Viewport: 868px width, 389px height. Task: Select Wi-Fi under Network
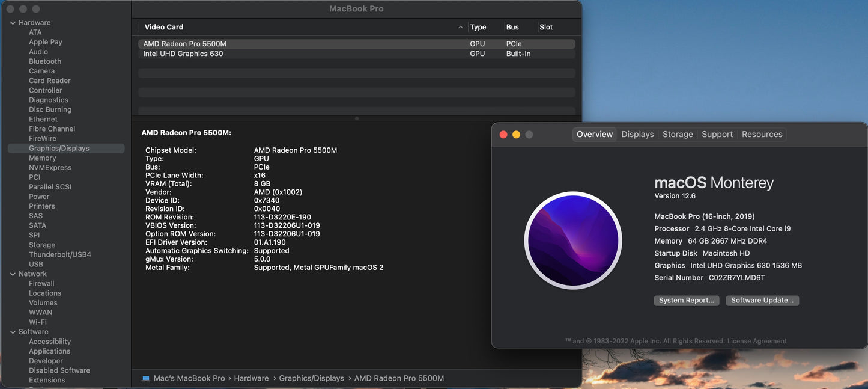tap(40, 322)
